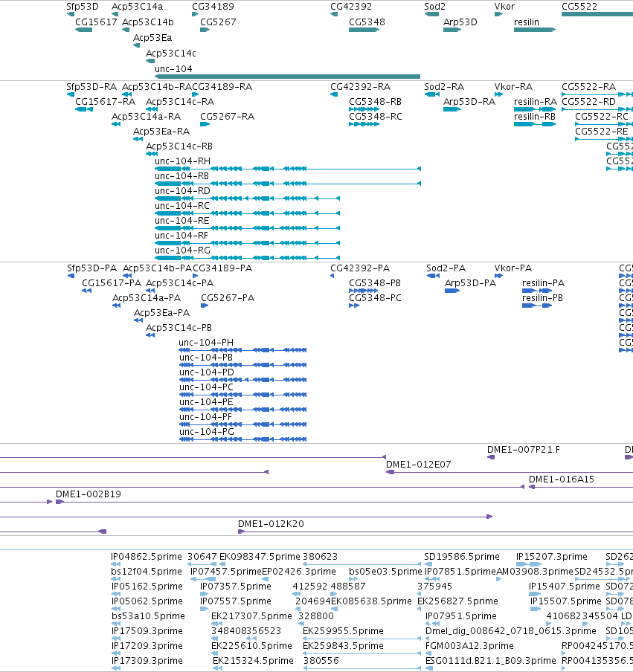The width and height of the screenshot is (633, 672).
Task: Open transcript CG5522-RD
Action: (597, 109)
